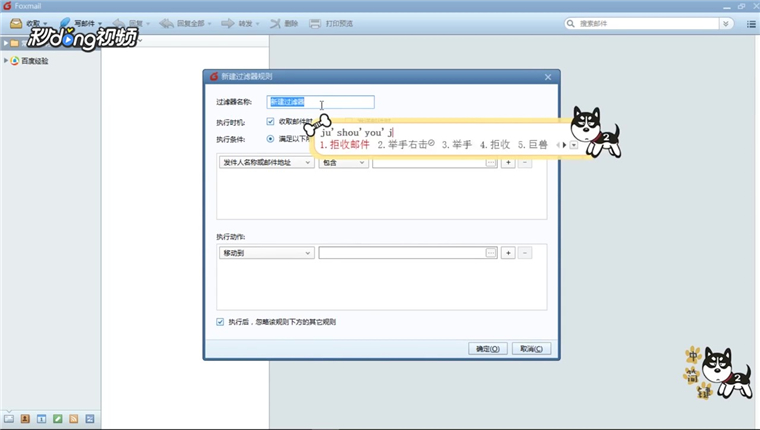The image size is (760, 430).
Task: Open 发件人名称或邮件地址 condition dropdown
Action: pyautogui.click(x=267, y=163)
